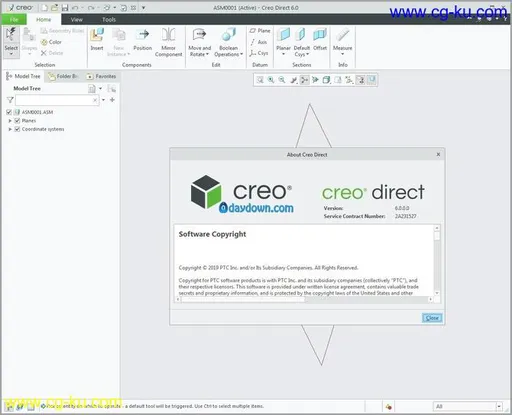Screen dimensions: 512x415
Task: Select the Favorites navigator tab
Action: [101, 76]
